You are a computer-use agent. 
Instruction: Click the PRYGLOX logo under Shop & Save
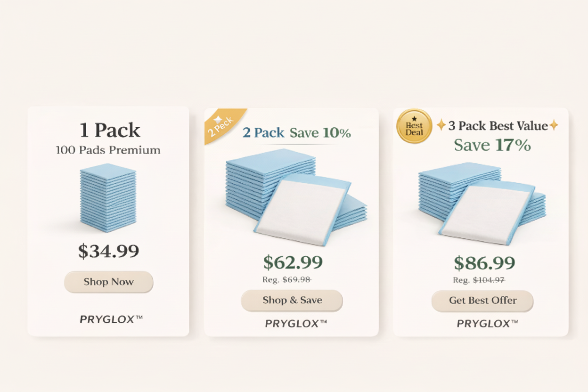pyautogui.click(x=296, y=324)
